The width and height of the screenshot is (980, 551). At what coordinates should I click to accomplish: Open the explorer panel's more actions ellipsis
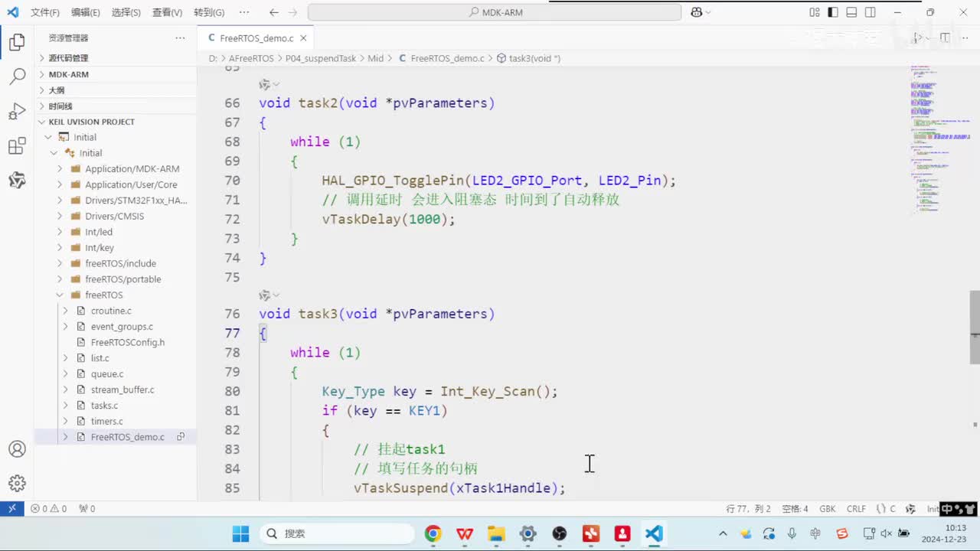180,37
